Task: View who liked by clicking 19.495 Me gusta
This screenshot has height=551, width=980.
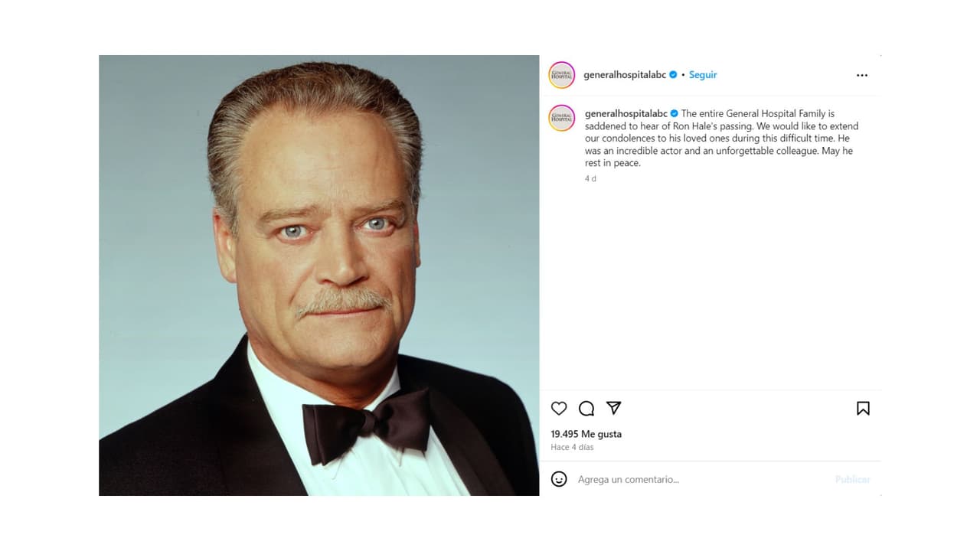Action: 587,433
